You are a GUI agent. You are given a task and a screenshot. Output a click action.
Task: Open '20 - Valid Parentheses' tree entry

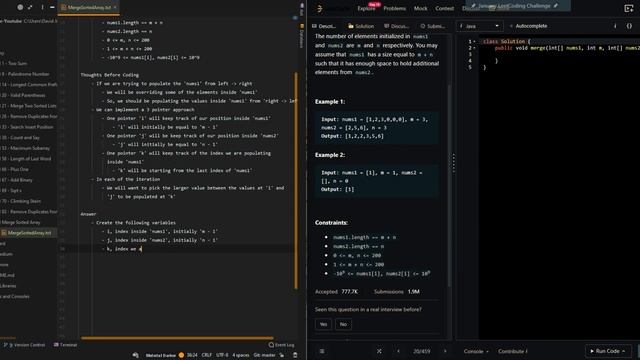click(x=23, y=96)
